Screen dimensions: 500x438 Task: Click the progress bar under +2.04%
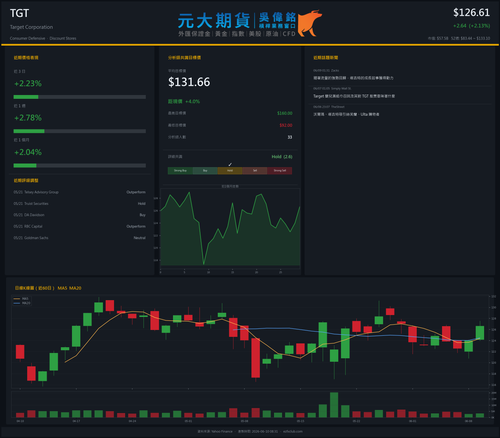pos(80,166)
